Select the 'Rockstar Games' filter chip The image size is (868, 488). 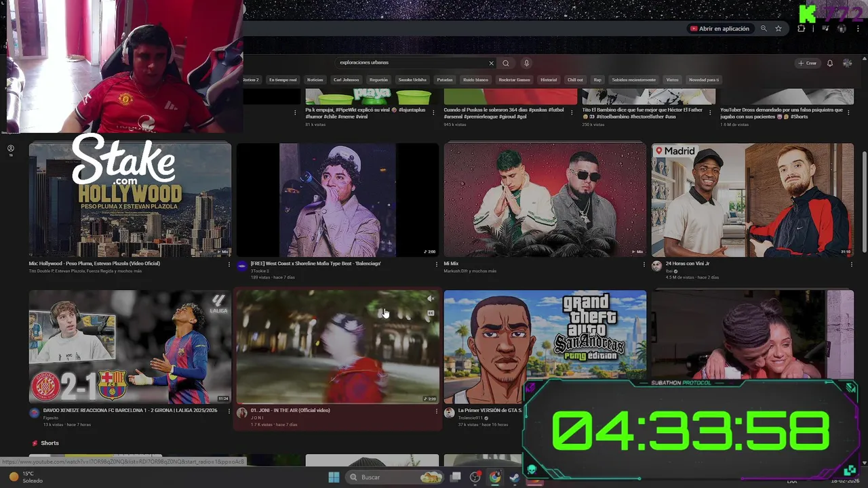click(515, 79)
